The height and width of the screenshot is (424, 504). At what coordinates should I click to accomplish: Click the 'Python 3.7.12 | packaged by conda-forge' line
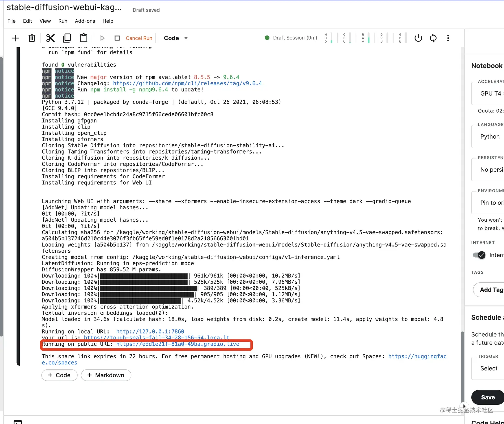(161, 102)
